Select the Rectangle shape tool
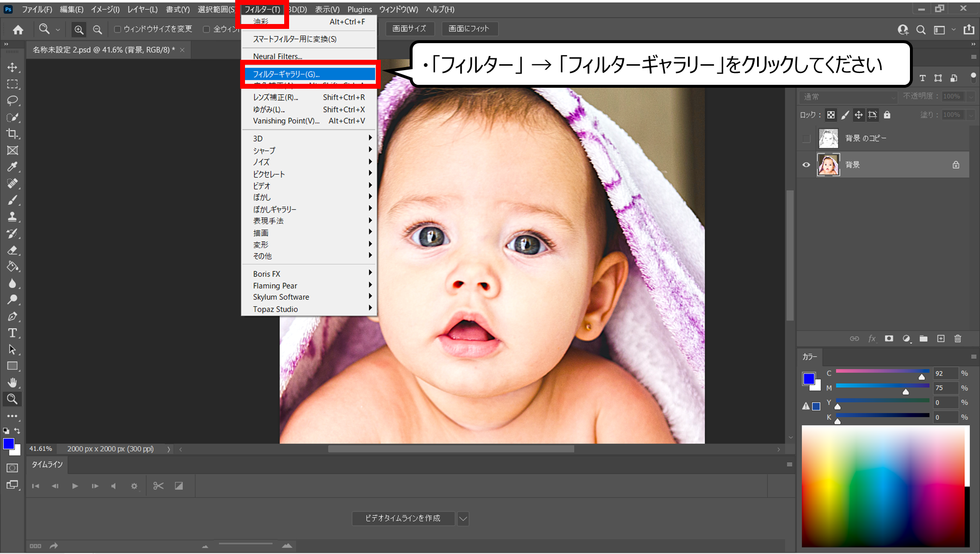This screenshot has height=554, width=980. 12,366
